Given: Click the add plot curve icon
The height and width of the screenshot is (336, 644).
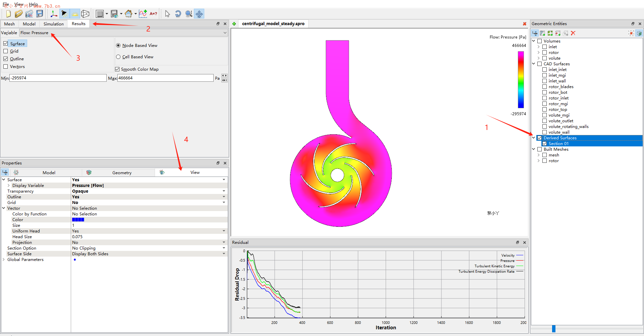Looking at the screenshot, I should click(x=143, y=14).
